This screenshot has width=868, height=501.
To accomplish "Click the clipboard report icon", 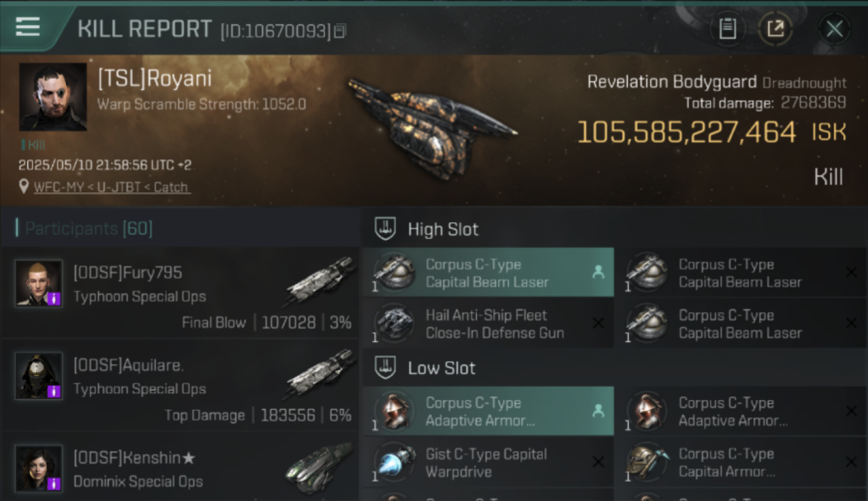I will pyautogui.click(x=727, y=29).
